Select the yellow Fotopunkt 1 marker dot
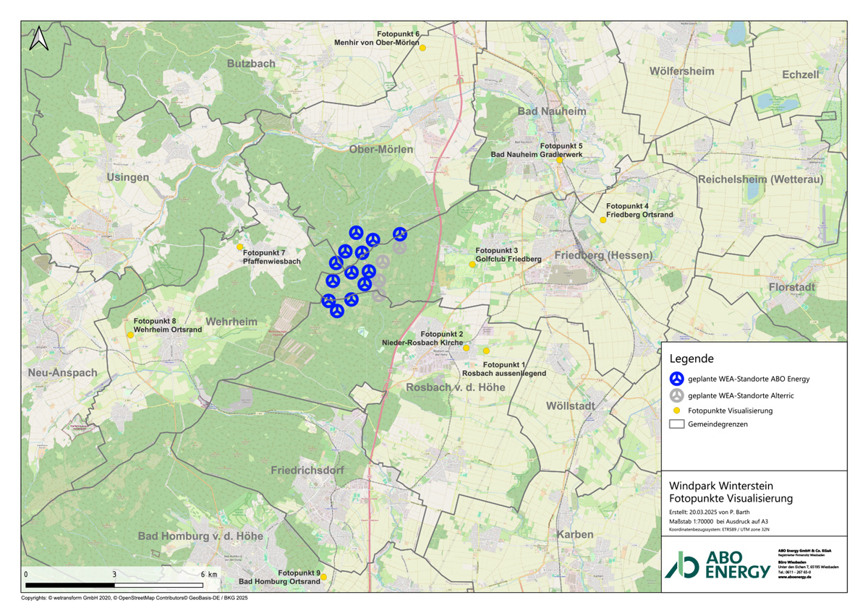 (486, 351)
